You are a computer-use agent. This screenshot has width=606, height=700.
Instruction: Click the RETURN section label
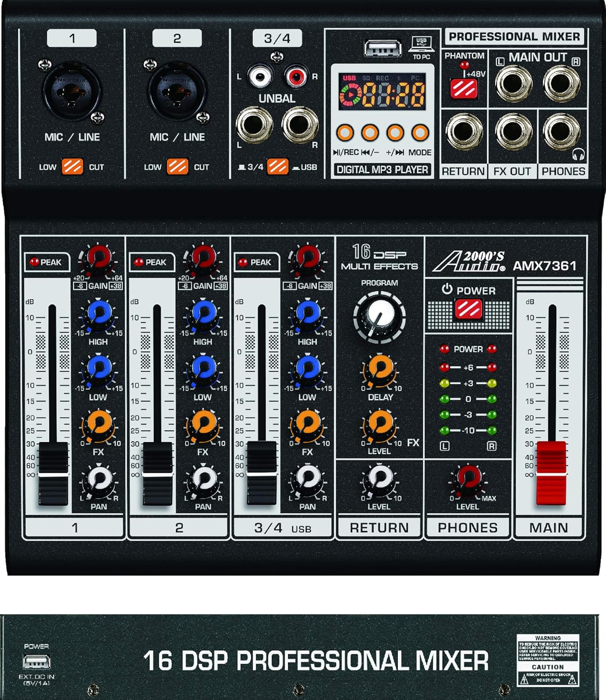(x=379, y=526)
